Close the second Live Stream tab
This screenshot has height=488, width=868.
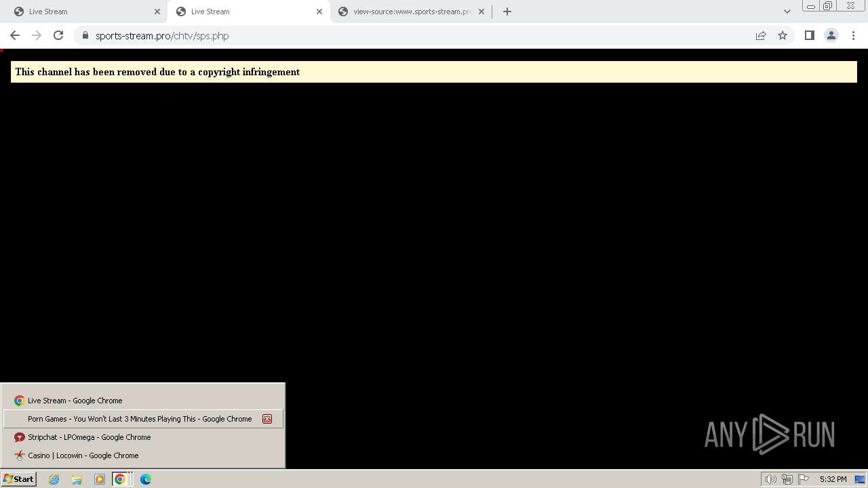319,12
